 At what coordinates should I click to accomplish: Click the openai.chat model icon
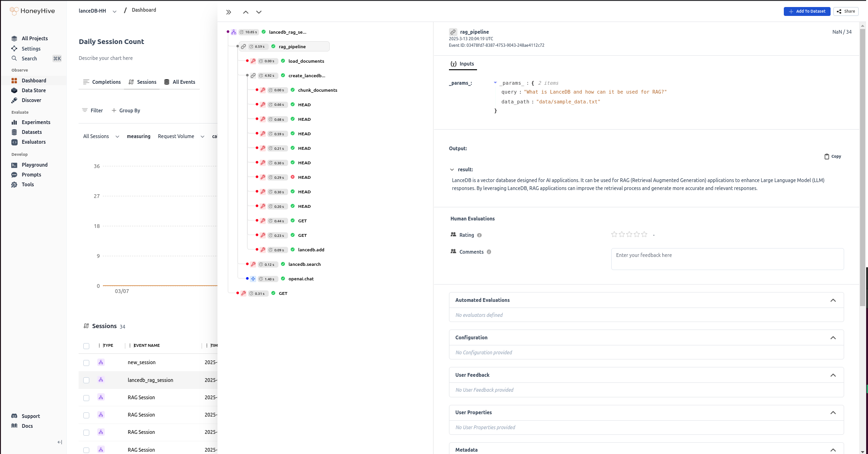click(253, 279)
